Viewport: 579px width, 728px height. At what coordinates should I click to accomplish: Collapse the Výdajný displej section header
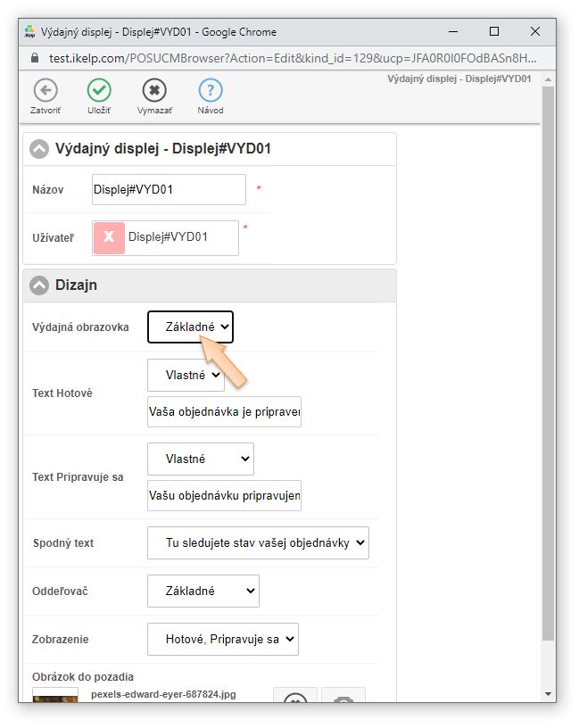point(39,149)
